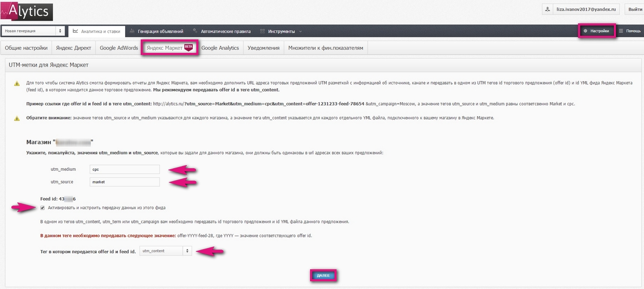Switch to Google Analytics tab
Viewport: 644px width, 289px height.
click(x=220, y=48)
